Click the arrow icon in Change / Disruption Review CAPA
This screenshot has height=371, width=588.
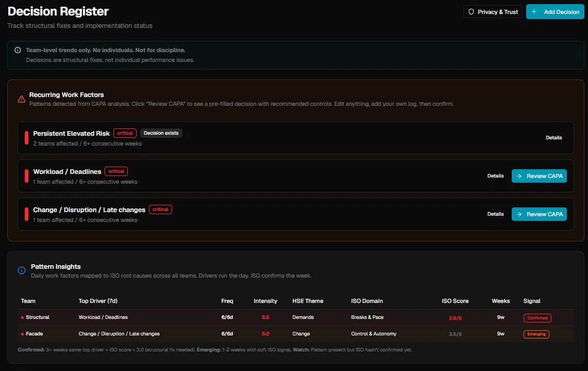coord(519,215)
